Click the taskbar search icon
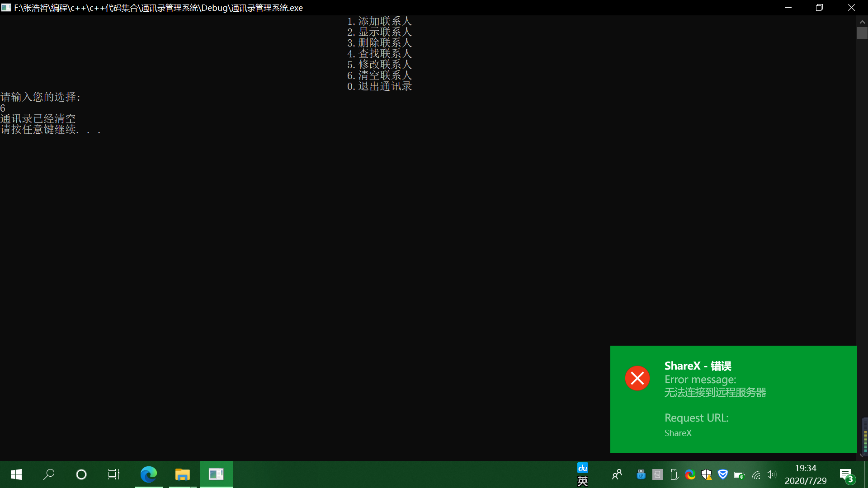Screen dimensions: 868x488 pos(49,474)
